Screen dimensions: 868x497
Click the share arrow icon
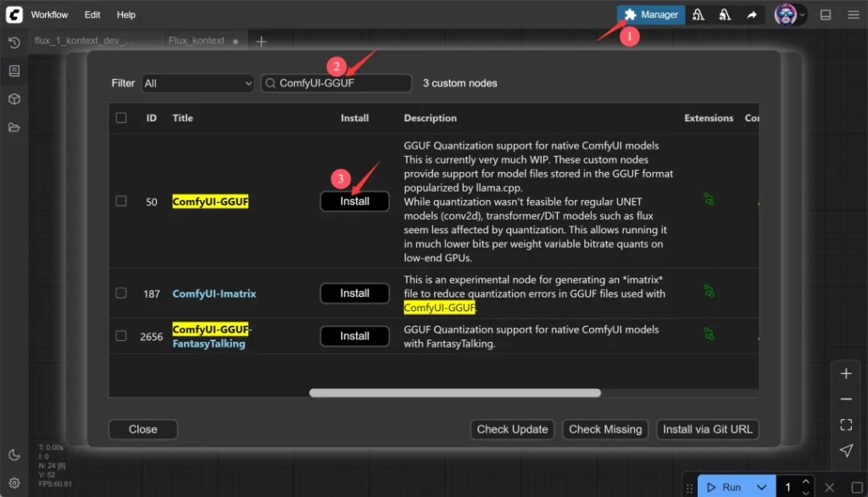(751, 15)
